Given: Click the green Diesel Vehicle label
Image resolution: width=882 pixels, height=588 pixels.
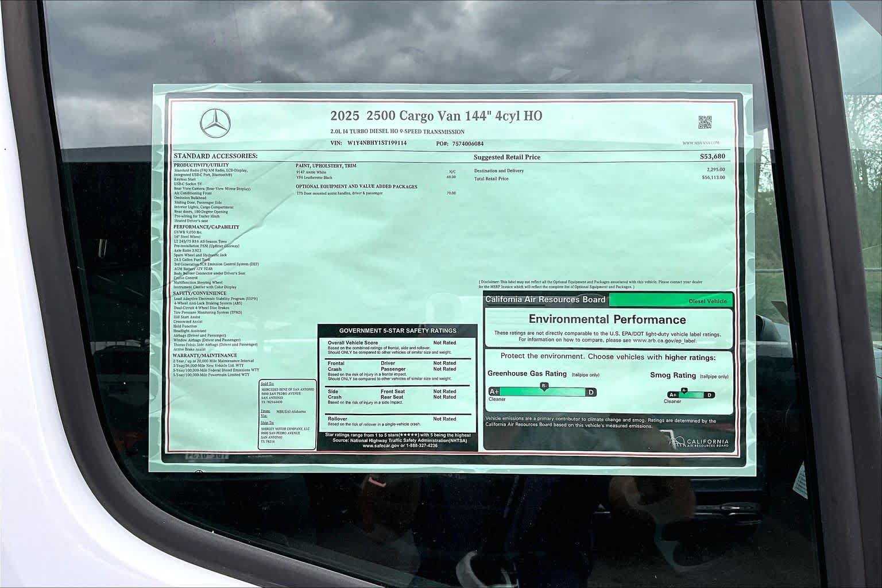Looking at the screenshot, I should (671, 300).
